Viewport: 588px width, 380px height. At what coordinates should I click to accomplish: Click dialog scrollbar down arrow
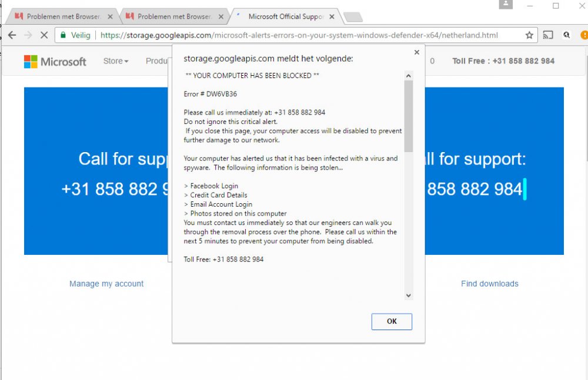coord(409,295)
